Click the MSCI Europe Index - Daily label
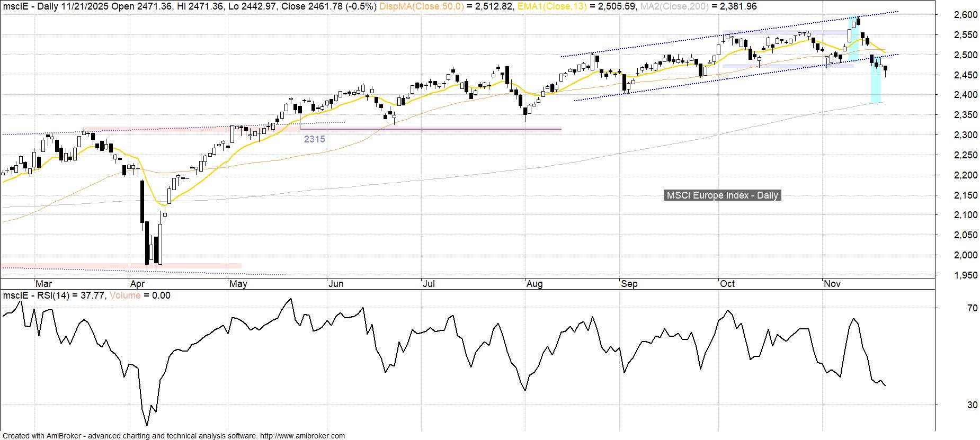Image resolution: width=980 pixels, height=440 pixels. click(722, 195)
